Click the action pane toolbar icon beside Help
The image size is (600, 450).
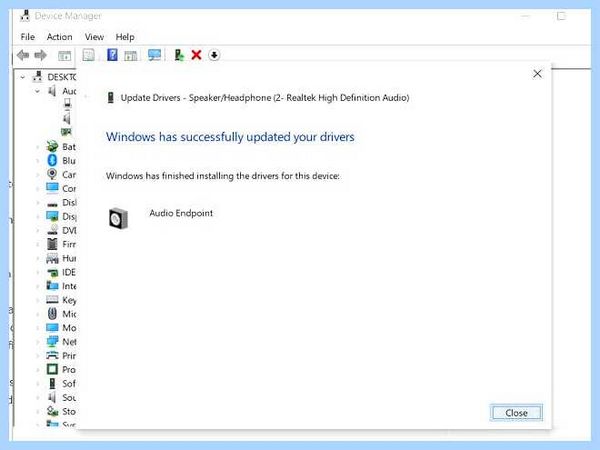pyautogui.click(x=131, y=55)
